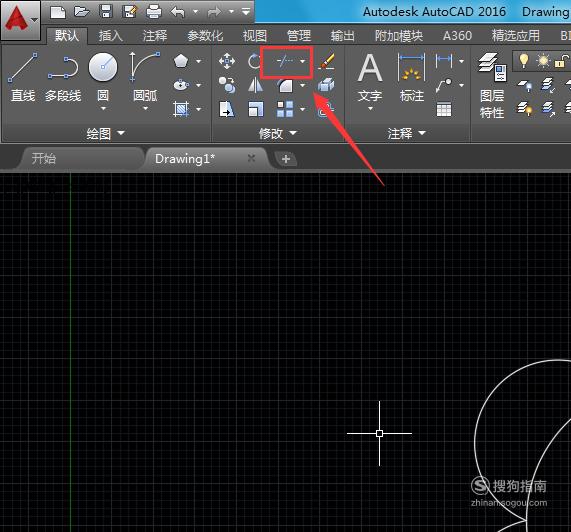
Task: Open redo history dropdown arrow
Action: click(x=231, y=12)
